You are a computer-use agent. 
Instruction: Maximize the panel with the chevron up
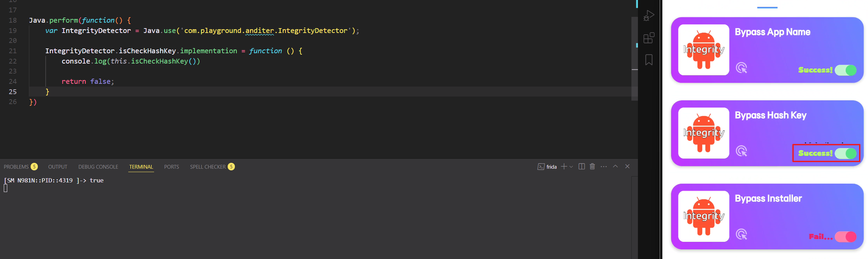616,166
